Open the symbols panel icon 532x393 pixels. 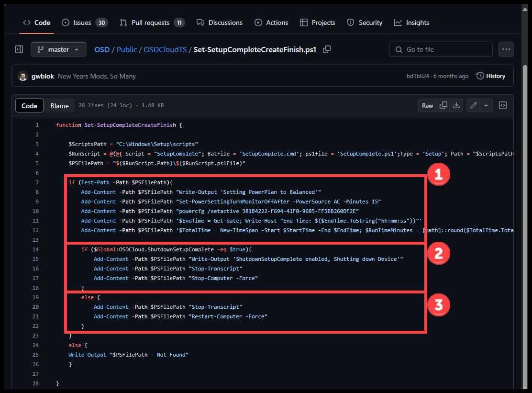click(x=503, y=105)
